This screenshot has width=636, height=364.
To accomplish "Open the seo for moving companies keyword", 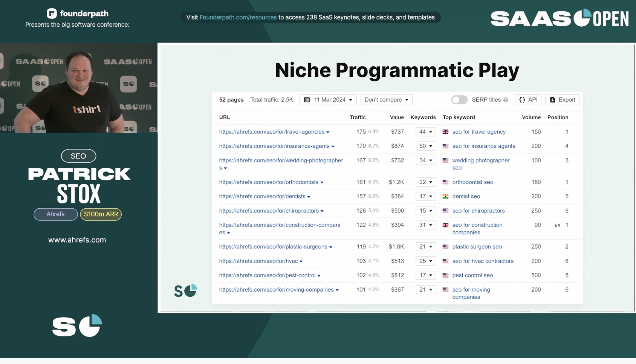I will click(471, 293).
